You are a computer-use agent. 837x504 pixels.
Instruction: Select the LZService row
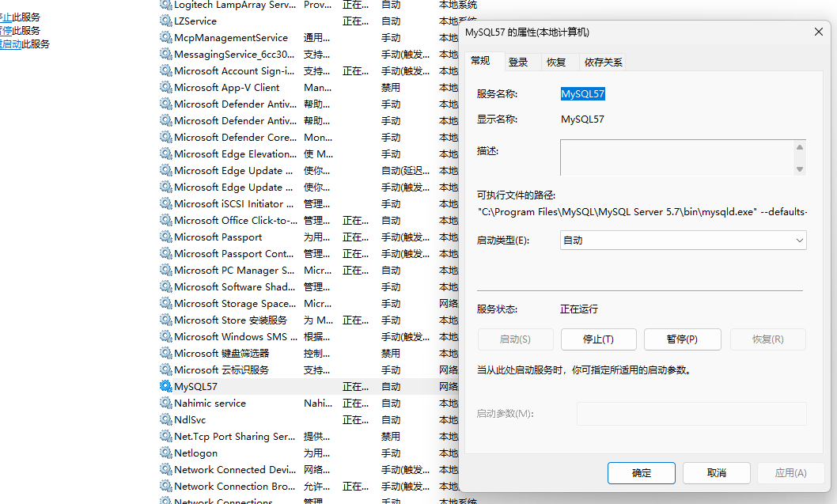309,21
